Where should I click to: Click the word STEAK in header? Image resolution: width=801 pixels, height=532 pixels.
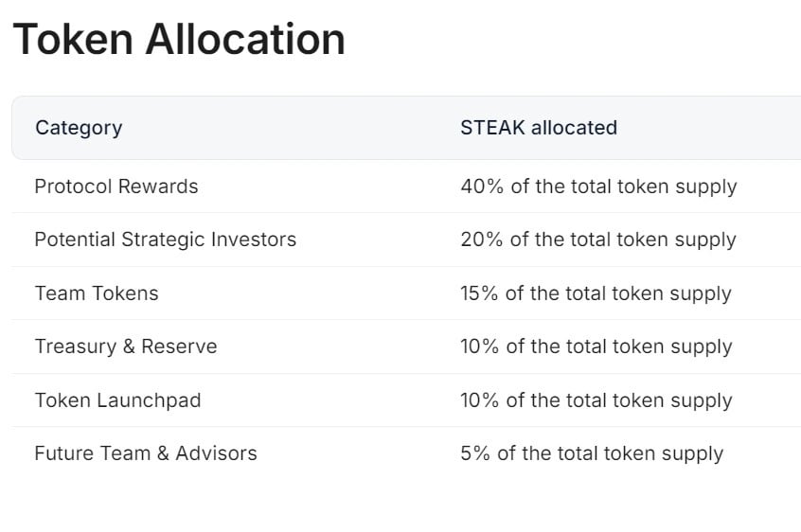[x=492, y=128]
